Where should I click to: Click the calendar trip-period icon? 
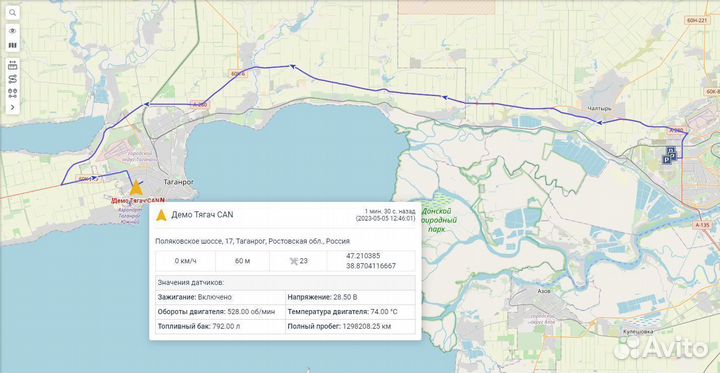(12, 65)
